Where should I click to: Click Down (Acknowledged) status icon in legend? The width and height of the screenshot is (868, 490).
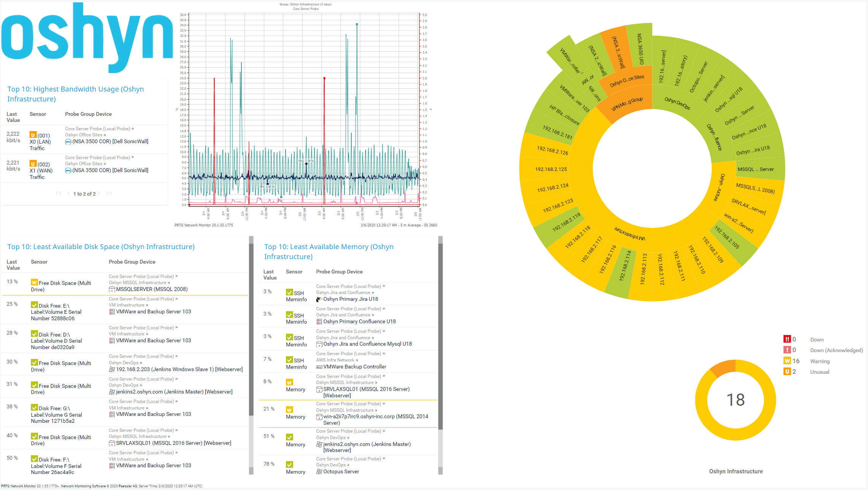point(787,350)
